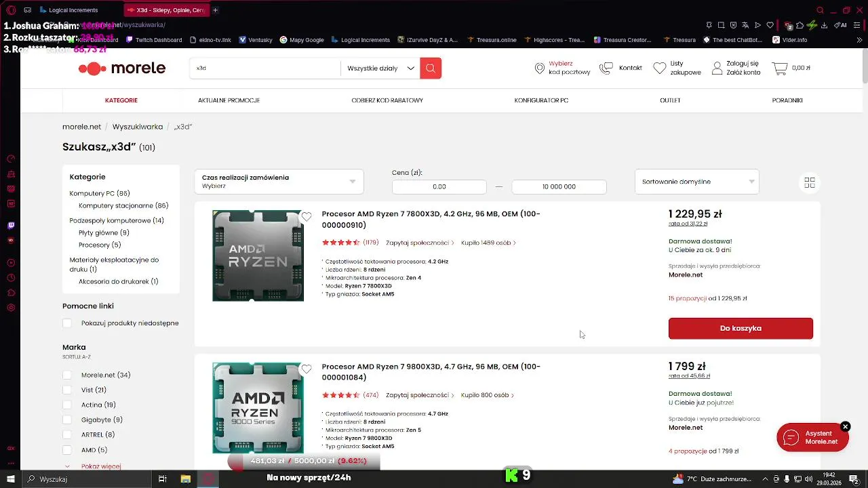Open history clock in Opera sidebar

click(11, 278)
